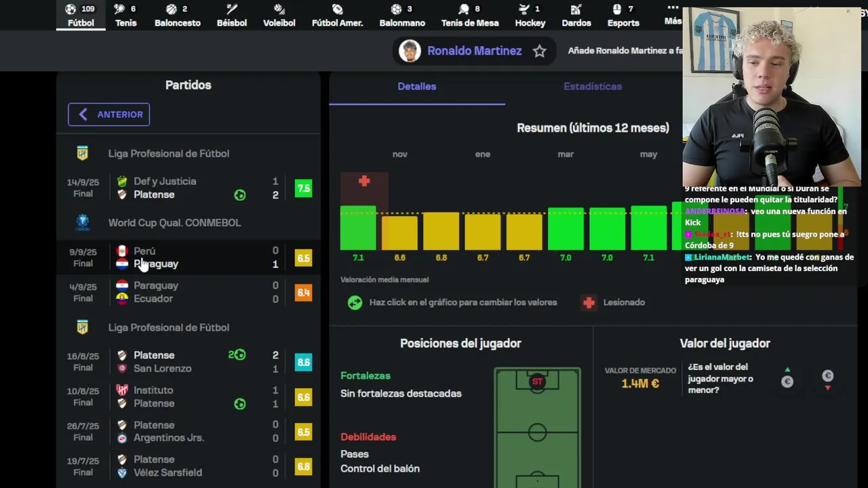The height and width of the screenshot is (488, 868).
Task: Open the Hockey sport category
Action: click(x=530, y=16)
